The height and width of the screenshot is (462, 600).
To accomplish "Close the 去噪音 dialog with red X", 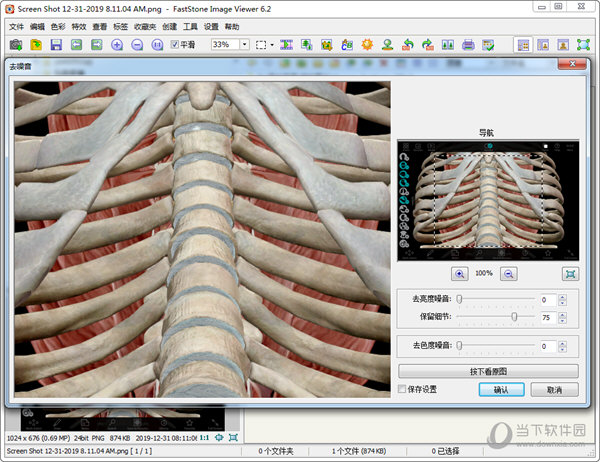I will click(572, 64).
